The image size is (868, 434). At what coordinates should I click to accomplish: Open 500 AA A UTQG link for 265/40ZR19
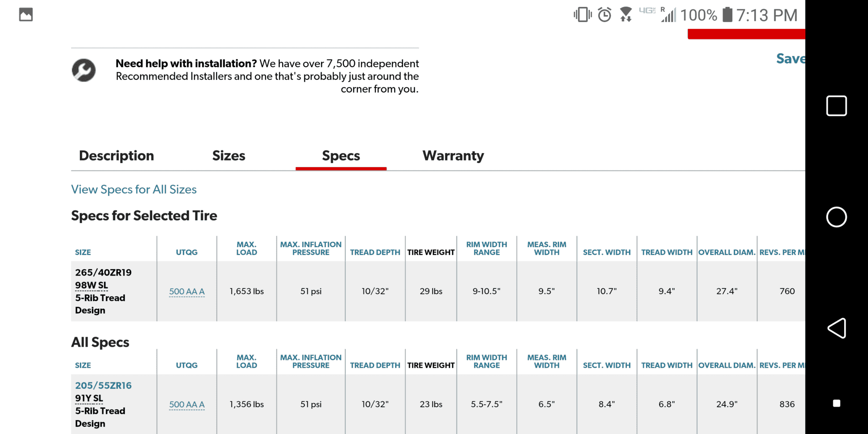(x=187, y=291)
